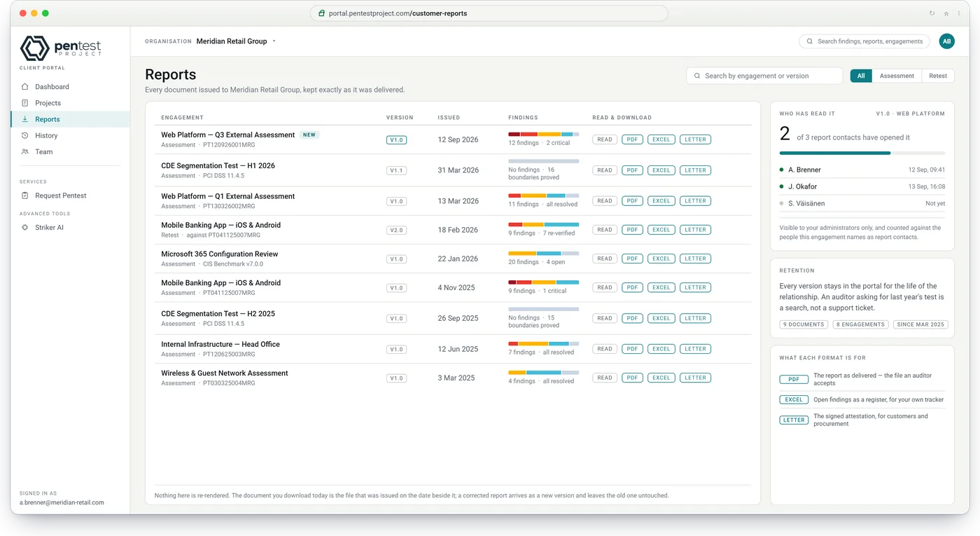Click the 9 DOCUMENTS retention tag
Screen dimensions: 980x536
[x=804, y=324]
